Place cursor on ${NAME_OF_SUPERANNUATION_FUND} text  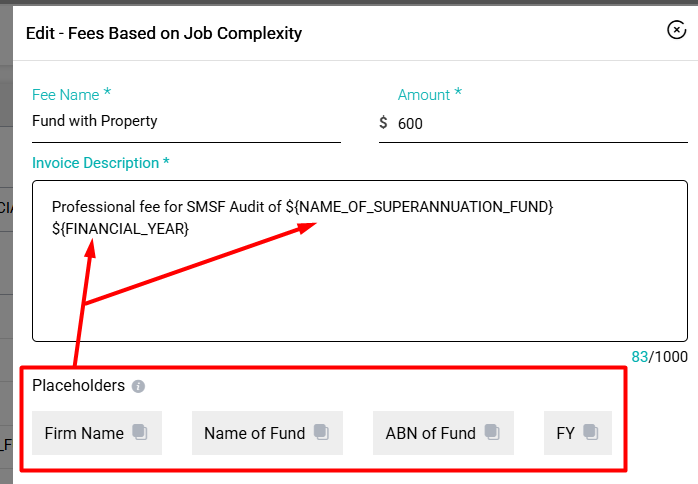point(419,207)
